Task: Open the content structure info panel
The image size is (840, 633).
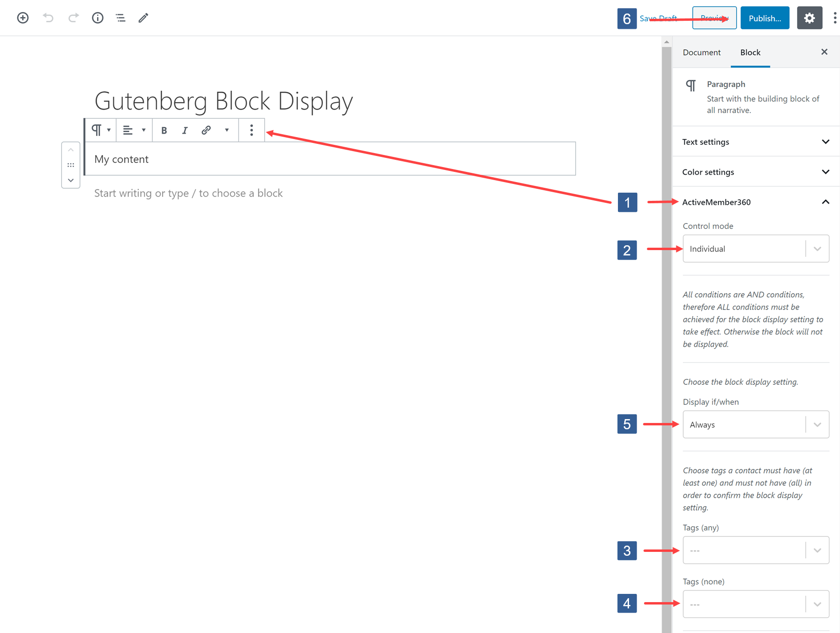Action: (x=98, y=18)
